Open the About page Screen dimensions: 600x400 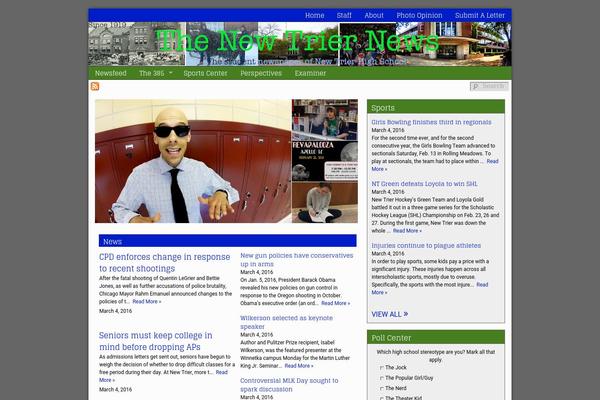[374, 15]
